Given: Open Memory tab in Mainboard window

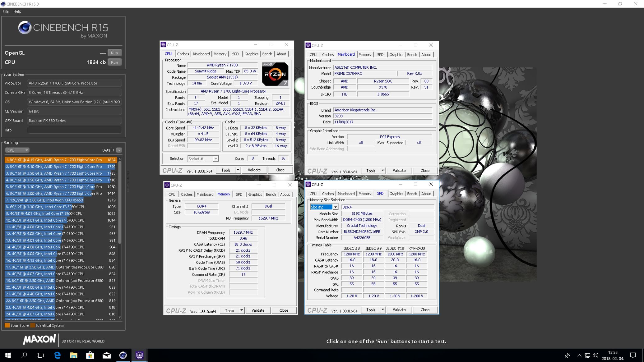Looking at the screenshot, I should [365, 55].
